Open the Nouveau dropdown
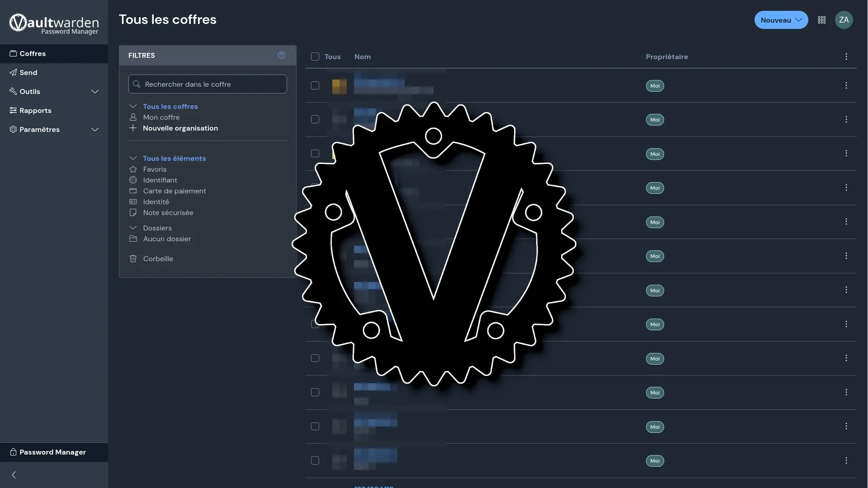The width and height of the screenshot is (868, 488). (781, 20)
